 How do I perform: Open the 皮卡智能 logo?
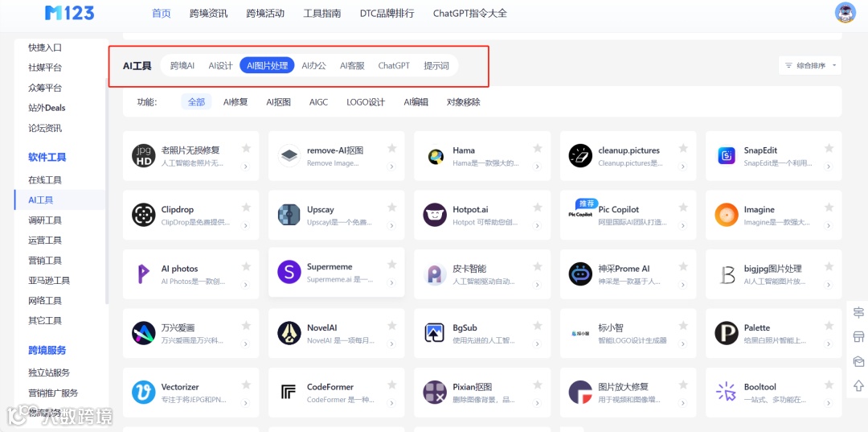pyautogui.click(x=435, y=274)
